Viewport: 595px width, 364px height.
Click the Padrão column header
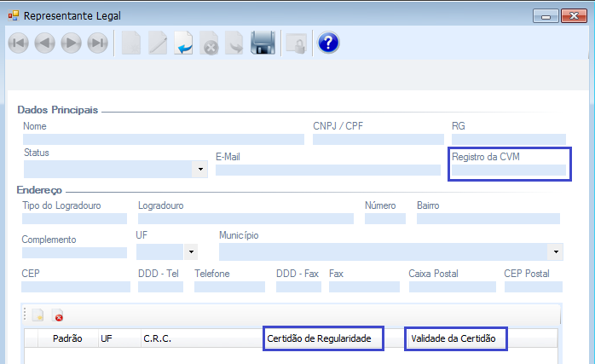point(67,338)
